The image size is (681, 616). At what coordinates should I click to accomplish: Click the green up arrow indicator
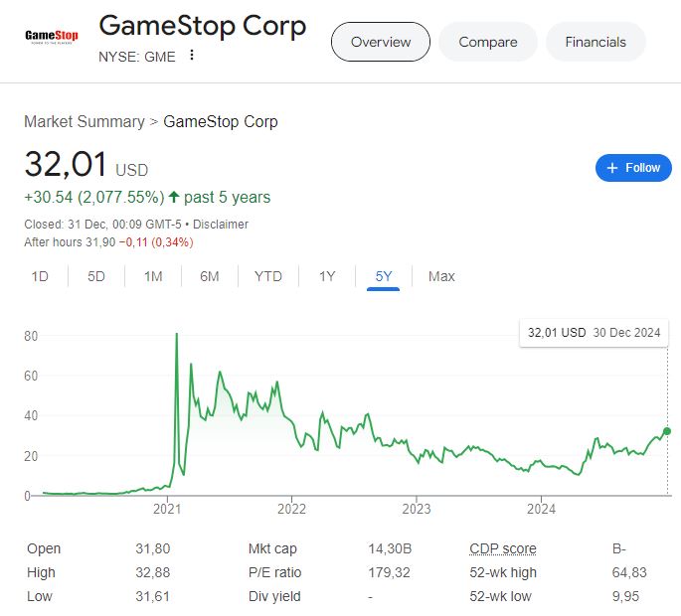pyautogui.click(x=174, y=197)
